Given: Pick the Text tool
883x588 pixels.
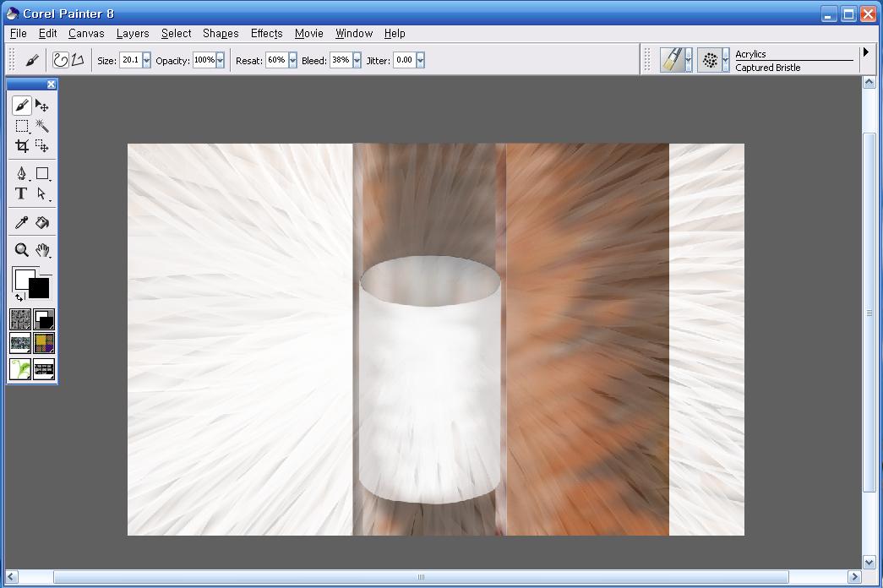Looking at the screenshot, I should click(22, 193).
